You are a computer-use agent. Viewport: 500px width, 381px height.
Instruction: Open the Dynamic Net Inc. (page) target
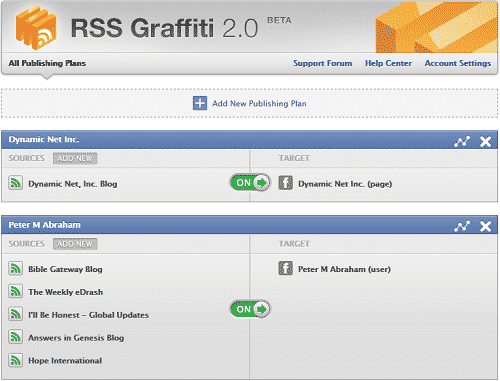tap(345, 184)
